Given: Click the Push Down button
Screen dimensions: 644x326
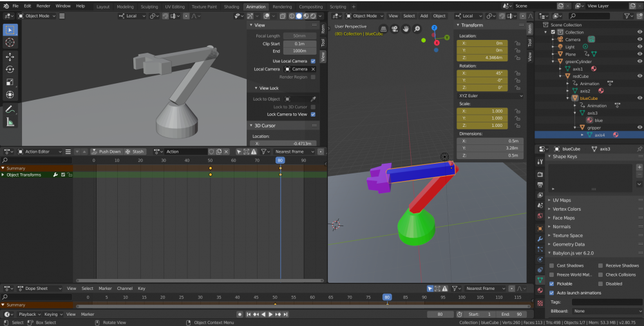Looking at the screenshot, I should tap(106, 152).
